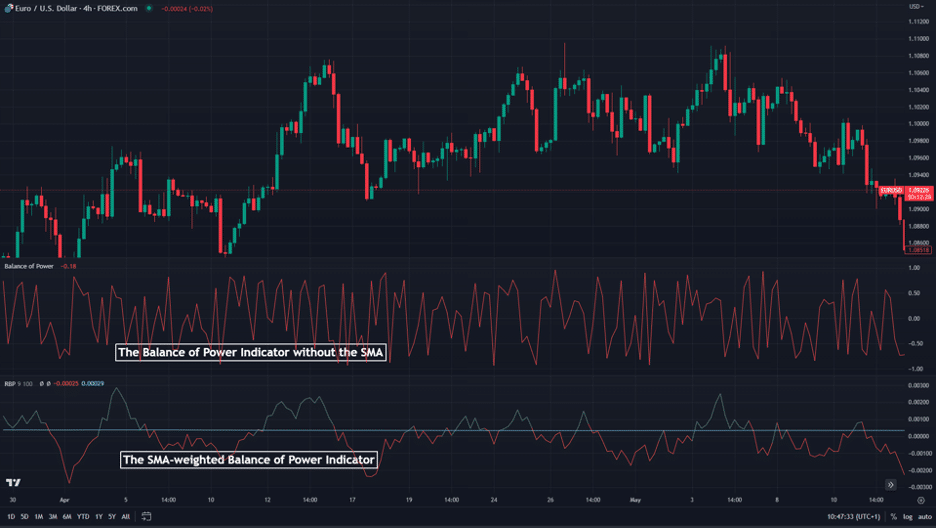This screenshot has height=528, width=936.
Task: Open timezone menu showing 10:47:33 (UTC+1)
Action: [x=854, y=517]
